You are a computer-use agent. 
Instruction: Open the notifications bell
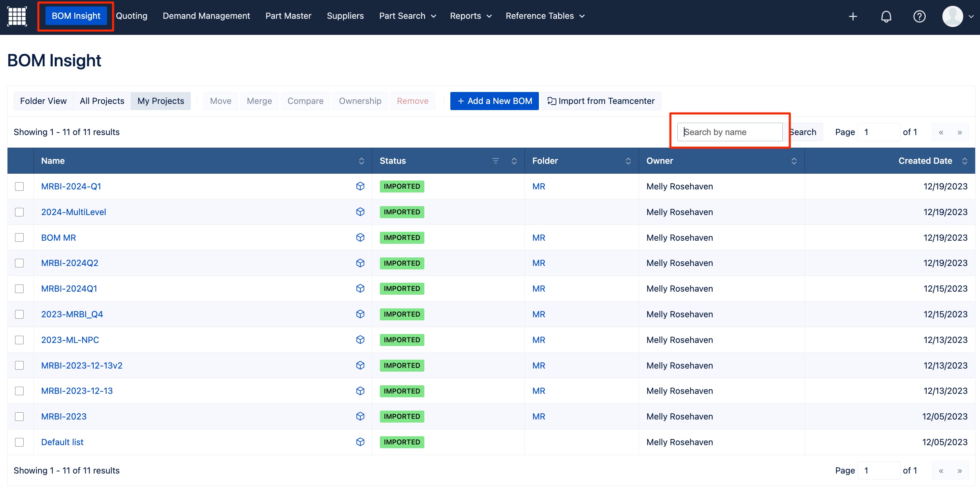886,16
